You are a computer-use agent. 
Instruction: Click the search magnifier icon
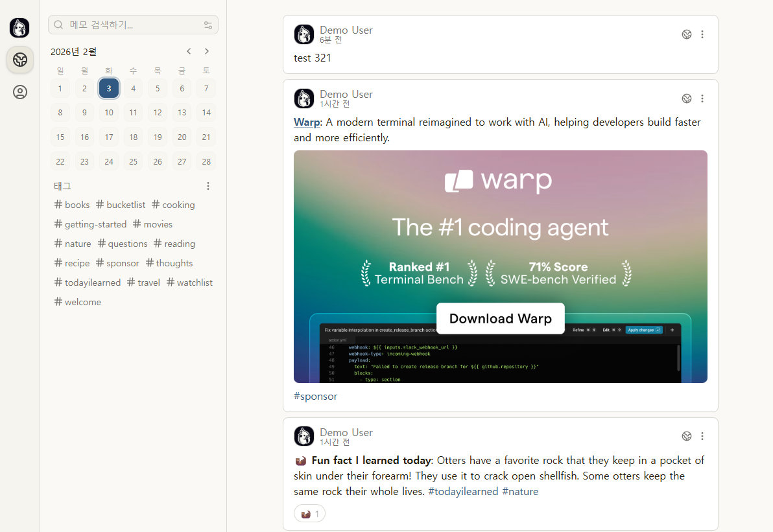coord(58,25)
